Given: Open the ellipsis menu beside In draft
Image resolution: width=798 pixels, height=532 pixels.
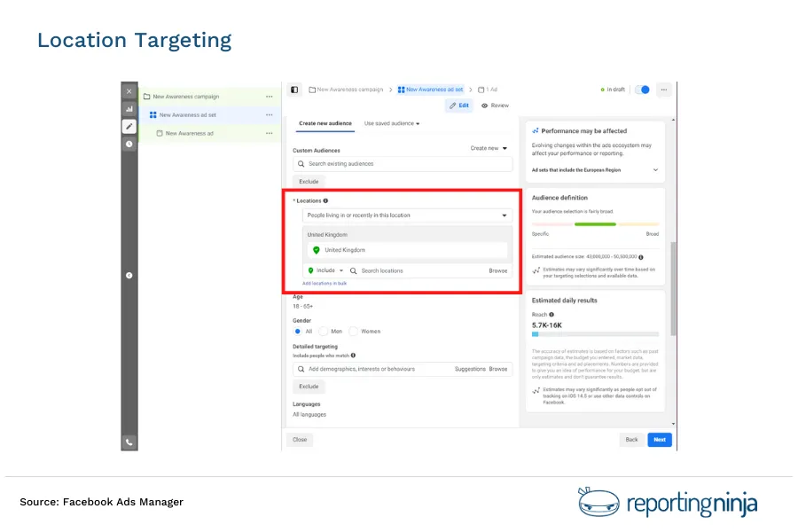Looking at the screenshot, I should coord(663,89).
